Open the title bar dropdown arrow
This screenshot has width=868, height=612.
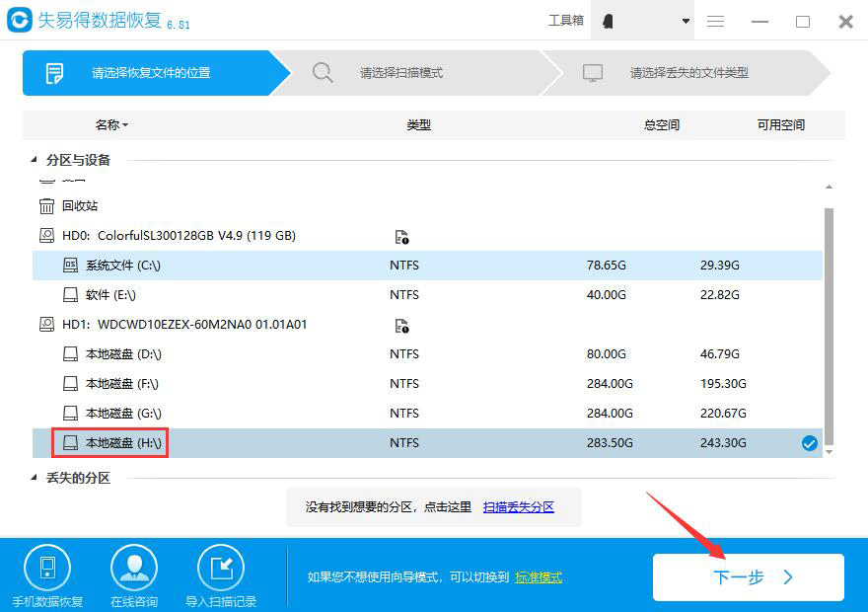click(686, 22)
